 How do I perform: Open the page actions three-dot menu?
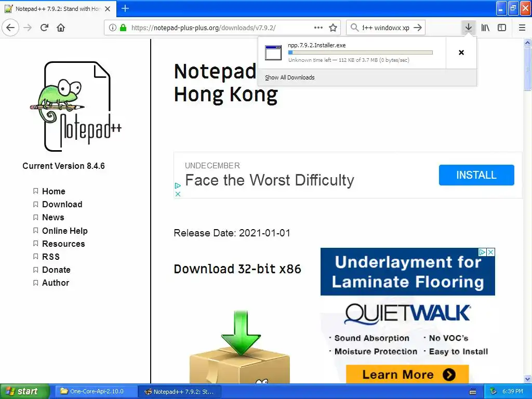[318, 28]
